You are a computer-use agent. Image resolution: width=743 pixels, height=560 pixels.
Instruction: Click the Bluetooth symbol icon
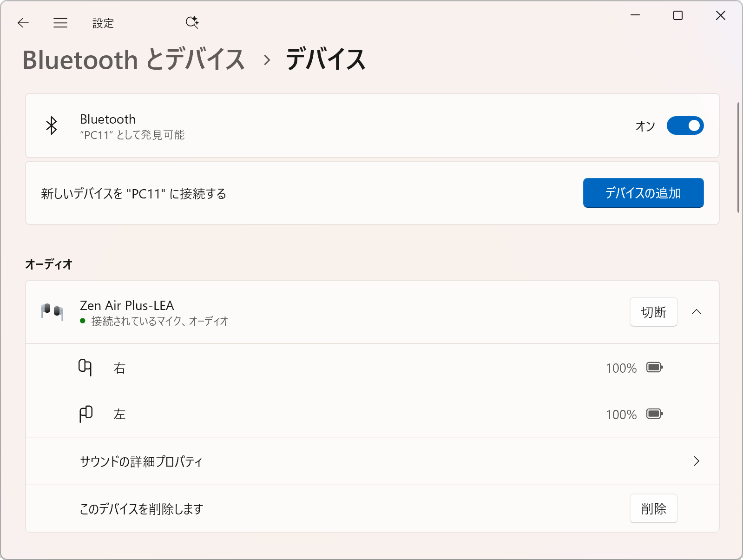52,125
